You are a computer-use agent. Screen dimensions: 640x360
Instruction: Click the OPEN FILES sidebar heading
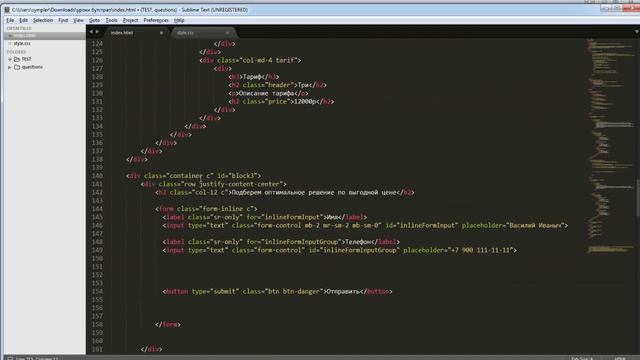(19, 29)
